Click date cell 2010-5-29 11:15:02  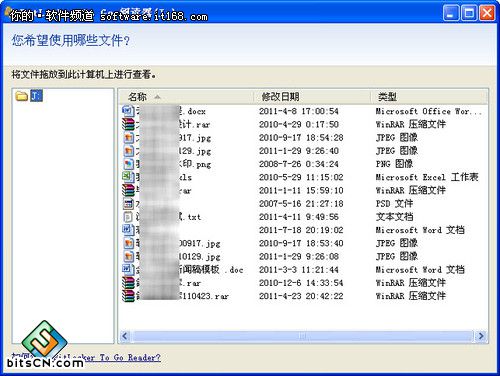(301, 177)
